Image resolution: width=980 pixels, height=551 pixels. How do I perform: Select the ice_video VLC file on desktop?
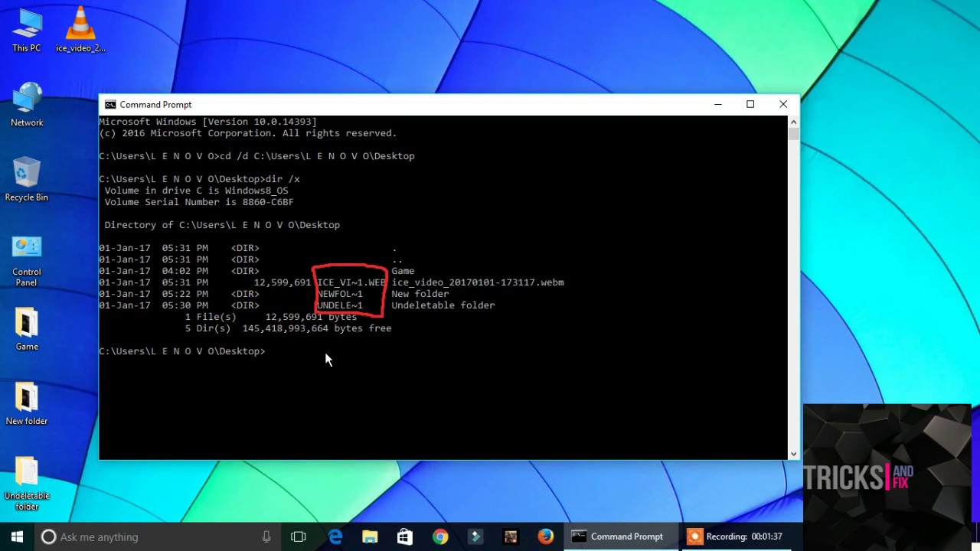[x=80, y=31]
